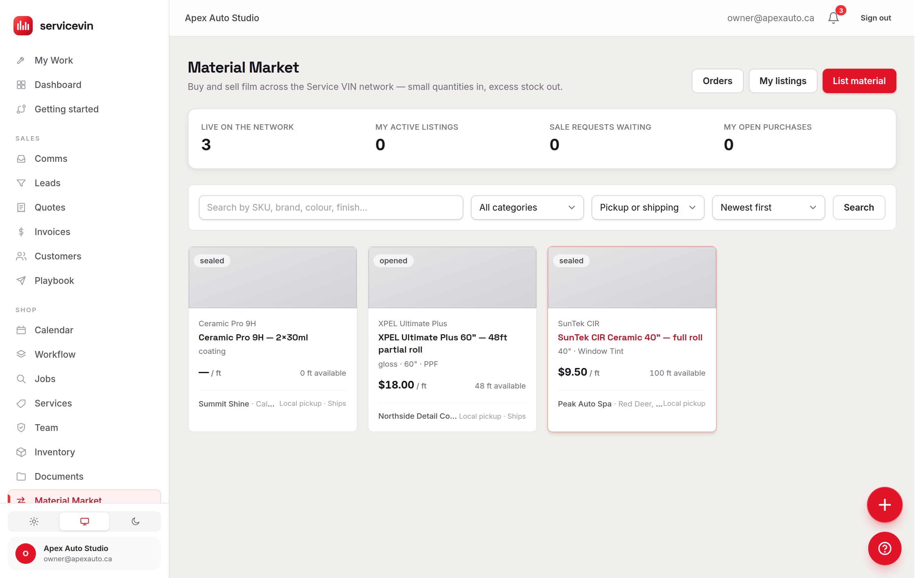Click Summit Shine seller name
The image size is (924, 578).
(224, 404)
